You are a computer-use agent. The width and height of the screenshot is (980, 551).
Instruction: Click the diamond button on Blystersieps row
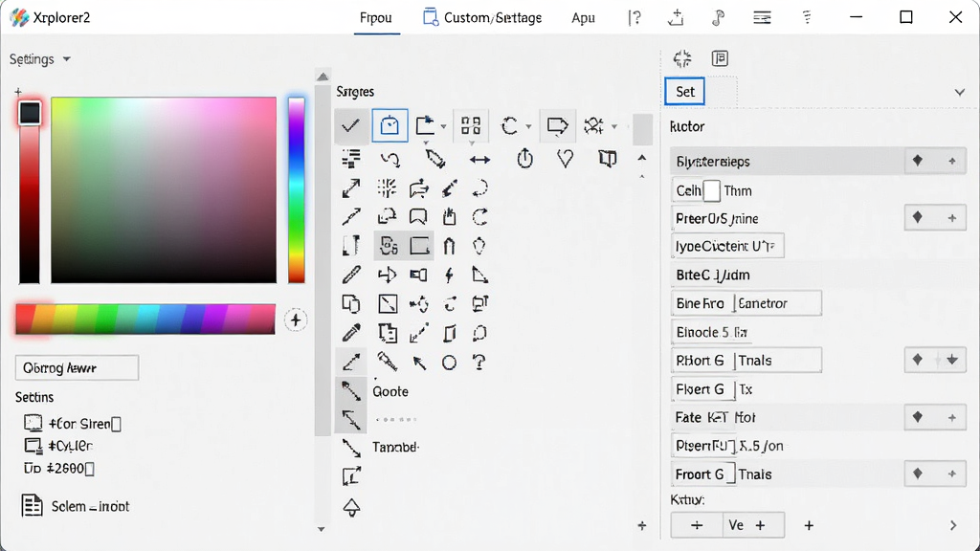pos(918,161)
